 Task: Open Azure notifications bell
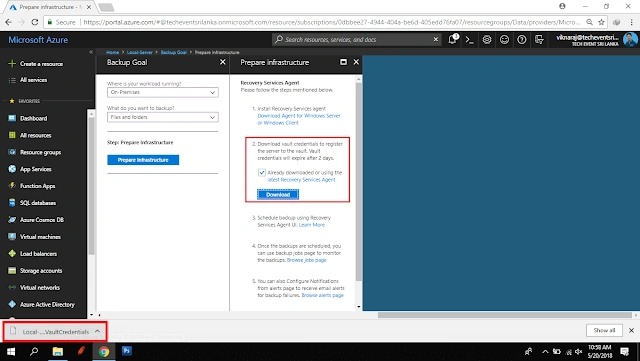[452, 39]
